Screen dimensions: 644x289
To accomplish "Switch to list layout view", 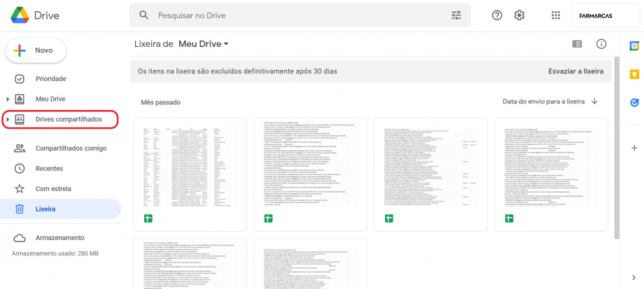I will pos(577,44).
